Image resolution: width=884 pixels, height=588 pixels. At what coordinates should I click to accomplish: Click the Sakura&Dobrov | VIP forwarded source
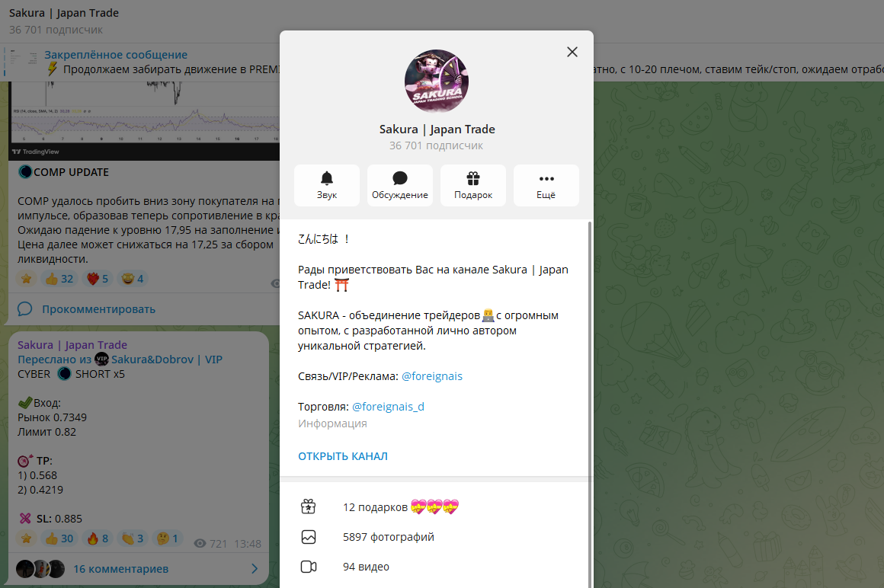click(x=167, y=360)
